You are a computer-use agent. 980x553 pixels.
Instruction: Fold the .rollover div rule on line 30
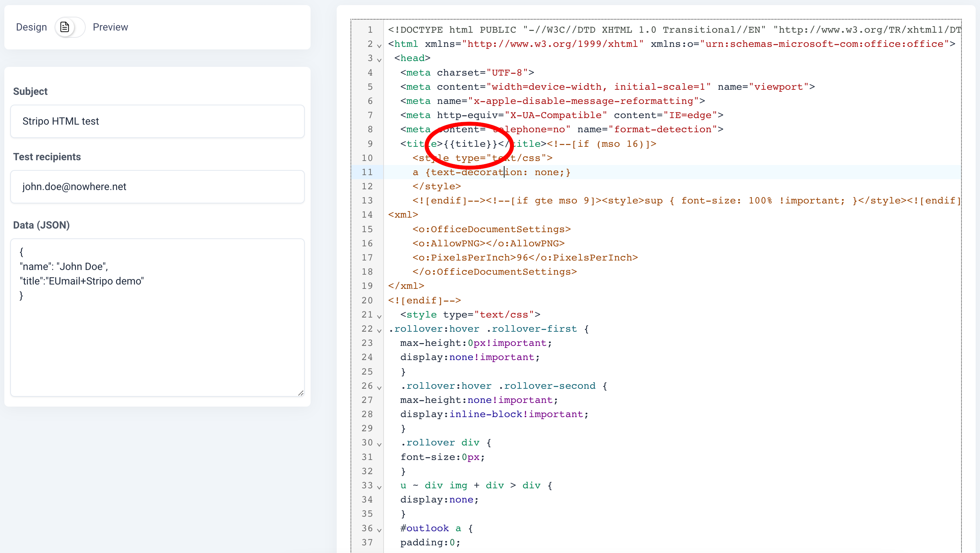click(x=379, y=444)
